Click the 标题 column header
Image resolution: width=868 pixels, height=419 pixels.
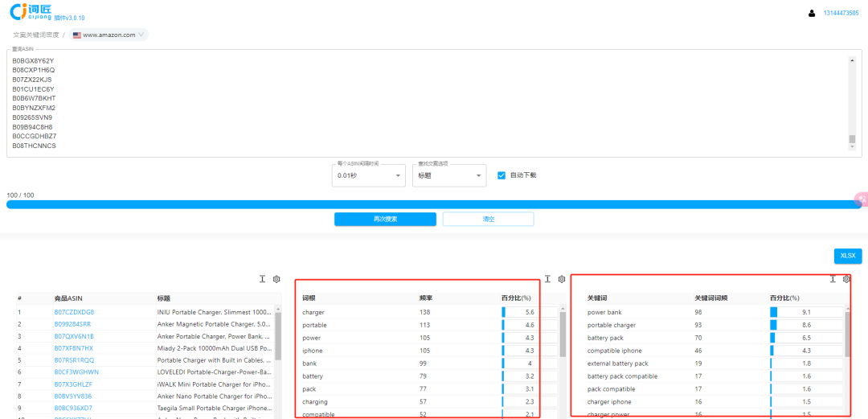click(x=164, y=298)
